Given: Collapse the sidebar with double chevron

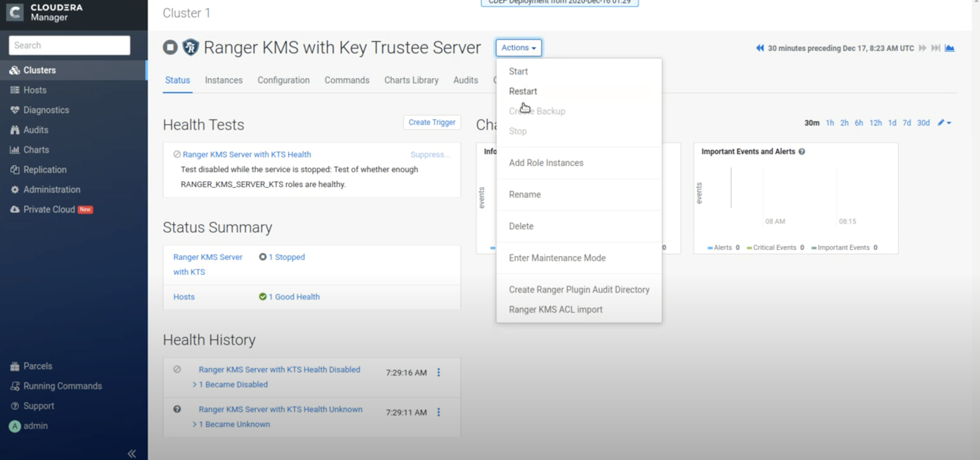Looking at the screenshot, I should pyautogui.click(x=132, y=453).
